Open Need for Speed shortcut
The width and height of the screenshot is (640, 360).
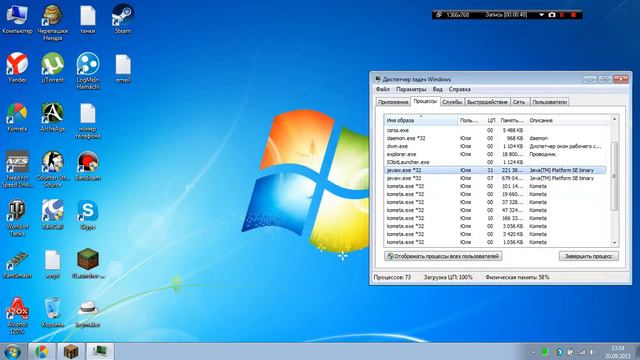[x=17, y=169]
